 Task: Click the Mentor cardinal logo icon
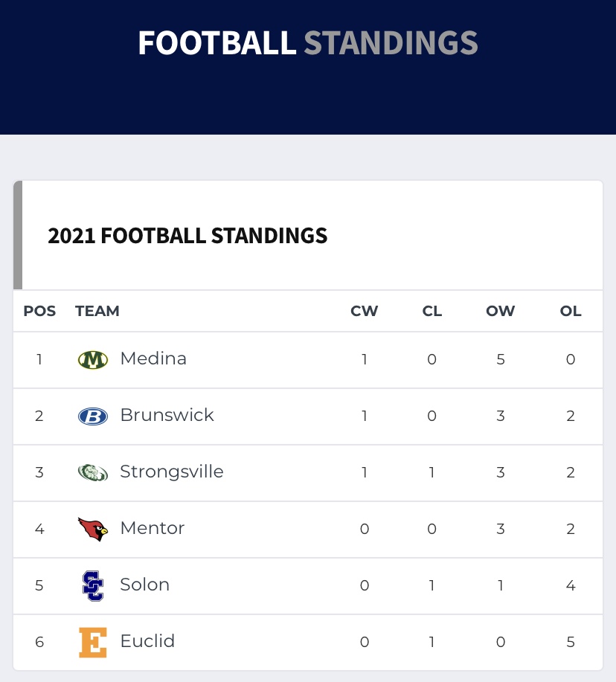pyautogui.click(x=93, y=530)
